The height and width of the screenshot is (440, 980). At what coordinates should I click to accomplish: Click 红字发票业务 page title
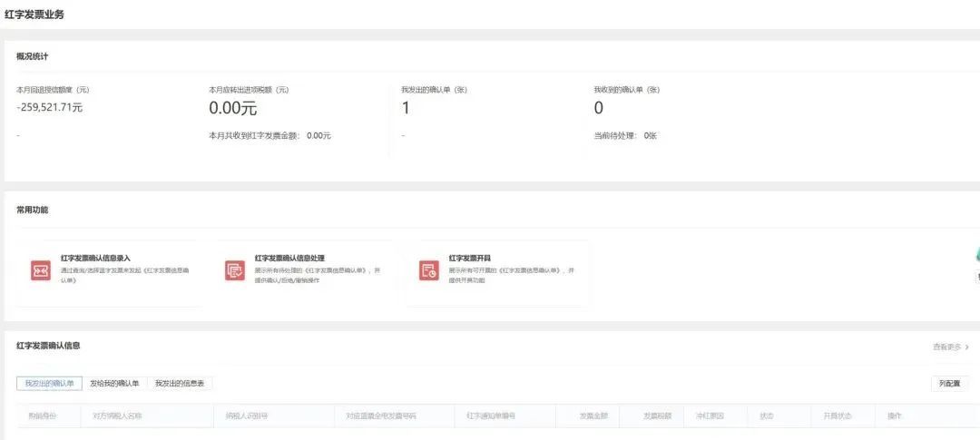34,15
